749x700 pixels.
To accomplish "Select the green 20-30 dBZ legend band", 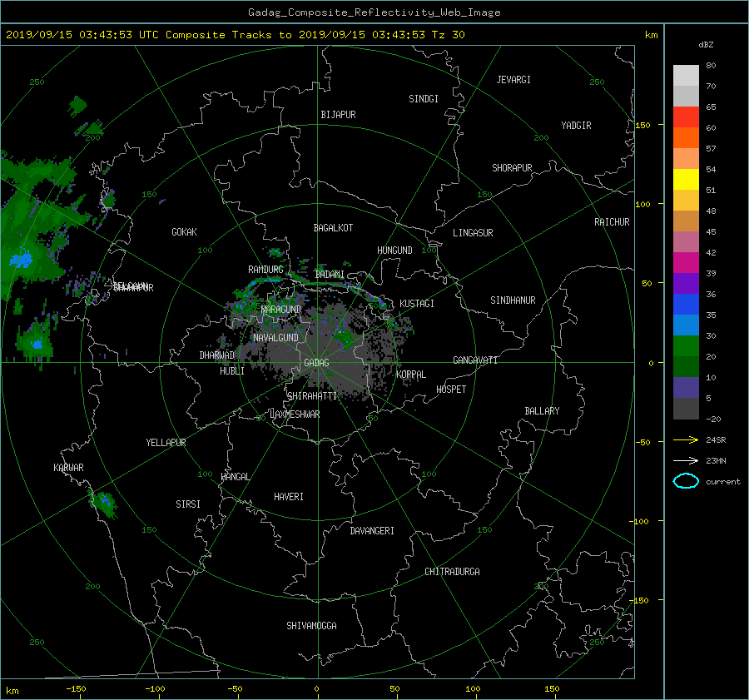I will (686, 346).
